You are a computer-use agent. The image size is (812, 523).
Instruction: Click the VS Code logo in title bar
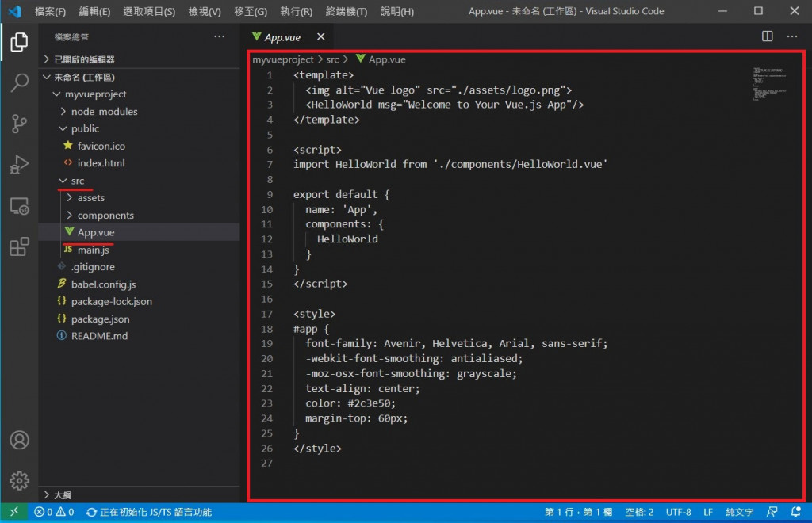click(14, 11)
